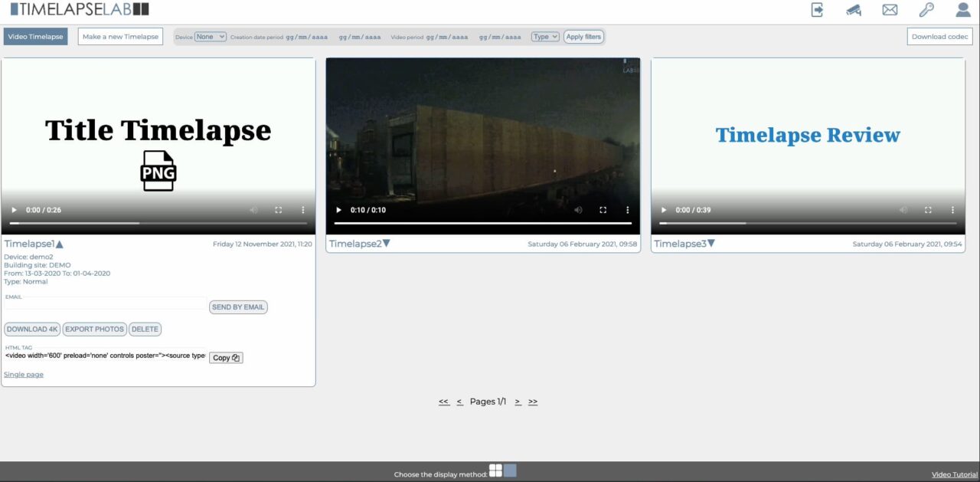Viewport: 980px width, 482px height.
Task: Enter fullscreen on Timelapse2 video
Action: tap(603, 210)
